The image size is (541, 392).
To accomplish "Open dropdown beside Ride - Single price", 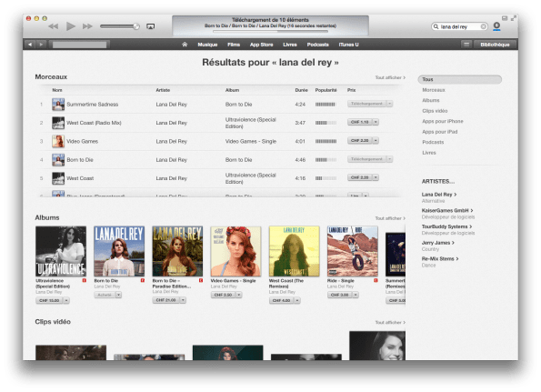I will tap(356, 295).
